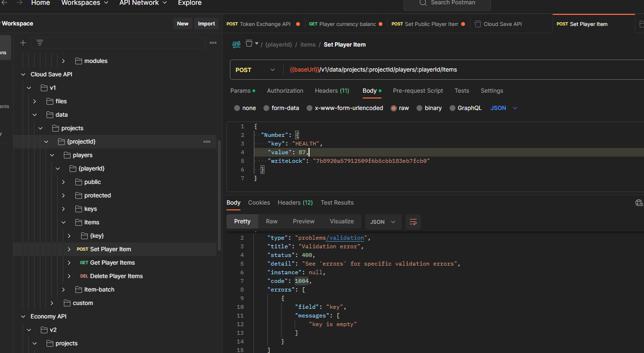Viewport: 644px width, 353px height.
Task: Open the JSON body format dropdown
Action: pos(504,108)
